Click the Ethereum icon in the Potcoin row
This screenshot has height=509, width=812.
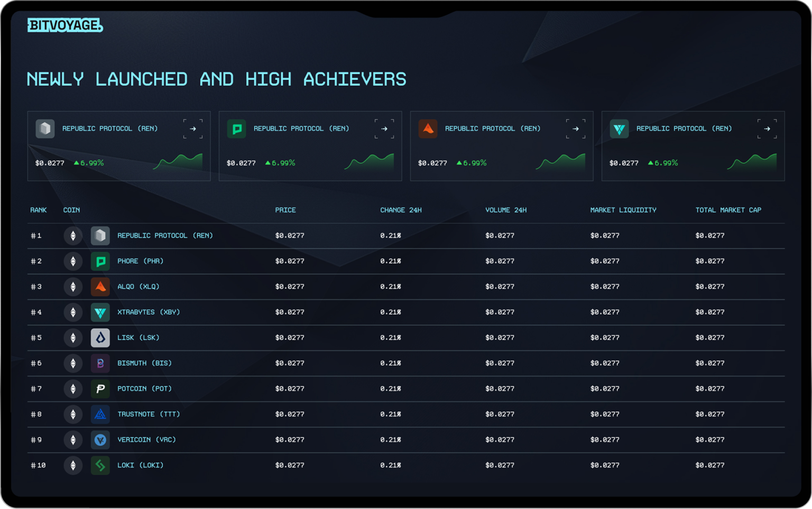coord(73,389)
